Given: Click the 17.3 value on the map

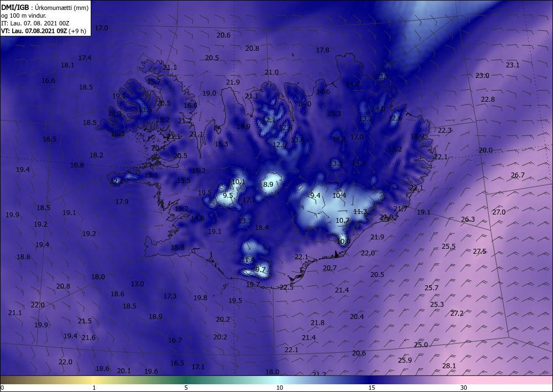Looking at the screenshot, I should [x=170, y=296].
